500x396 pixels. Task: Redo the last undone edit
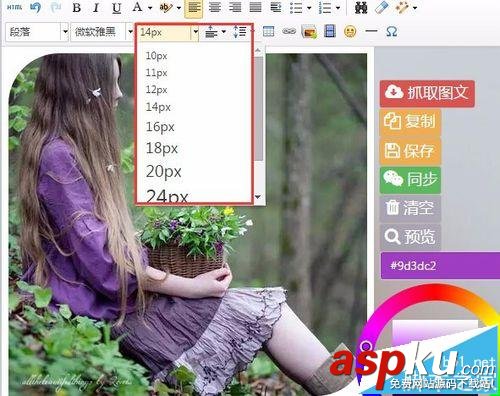[56, 7]
